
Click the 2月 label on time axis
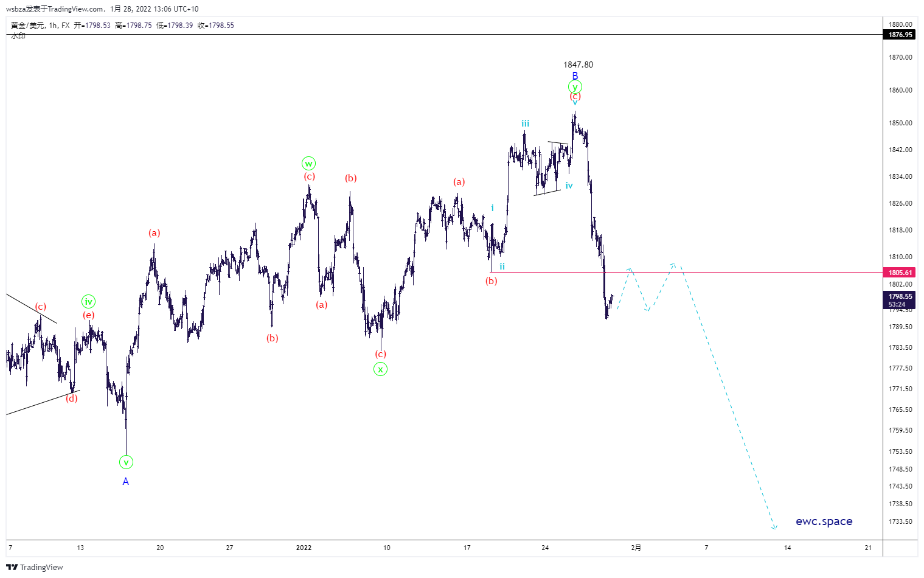click(x=636, y=548)
